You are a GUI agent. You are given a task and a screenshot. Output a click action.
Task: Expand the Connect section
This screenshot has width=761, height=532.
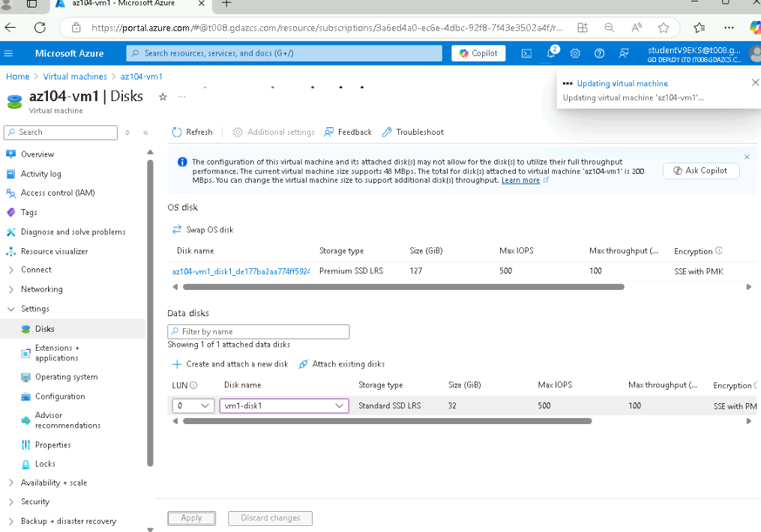[x=36, y=270]
